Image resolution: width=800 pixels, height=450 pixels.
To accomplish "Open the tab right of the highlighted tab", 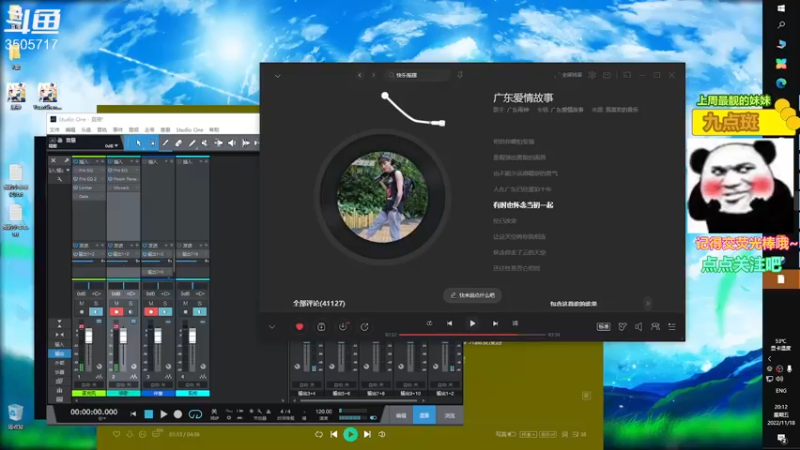I will tap(449, 415).
